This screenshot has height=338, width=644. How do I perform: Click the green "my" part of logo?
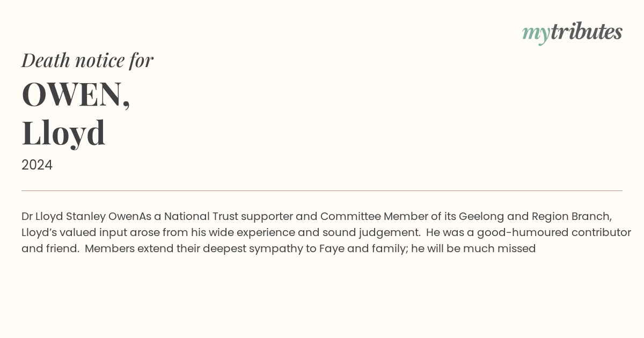[536, 34]
